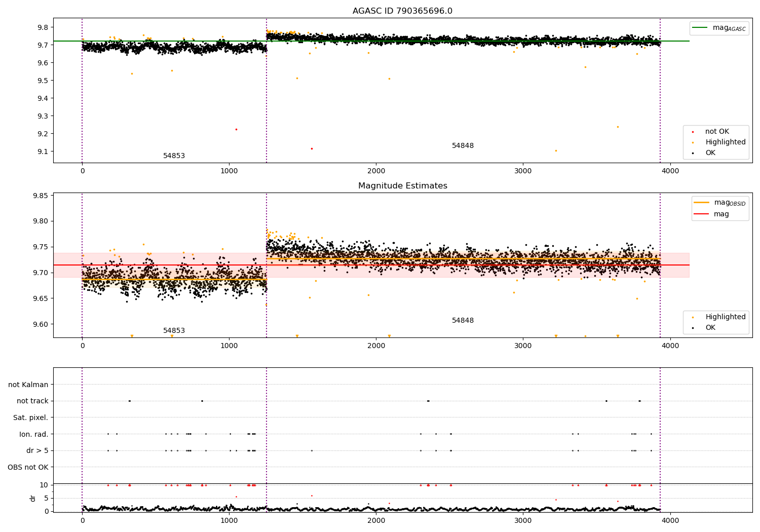Select "not OK" in the top plot legend
760x532 pixels.
pyautogui.click(x=717, y=132)
